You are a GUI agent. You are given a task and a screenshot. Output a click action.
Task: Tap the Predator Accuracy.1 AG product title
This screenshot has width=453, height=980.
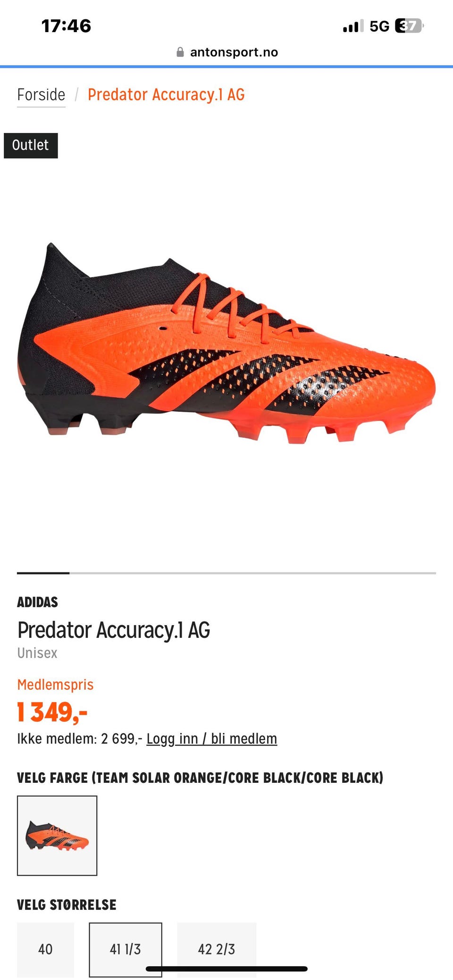point(114,630)
